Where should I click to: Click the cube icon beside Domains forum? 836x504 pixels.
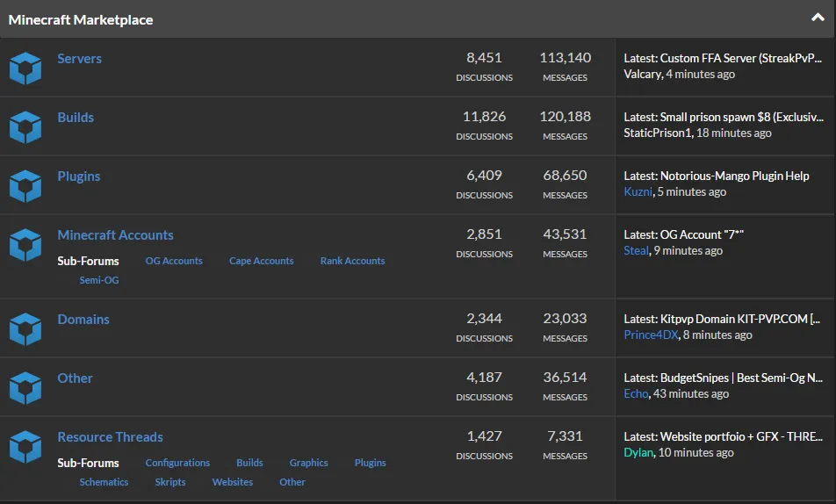(x=25, y=329)
